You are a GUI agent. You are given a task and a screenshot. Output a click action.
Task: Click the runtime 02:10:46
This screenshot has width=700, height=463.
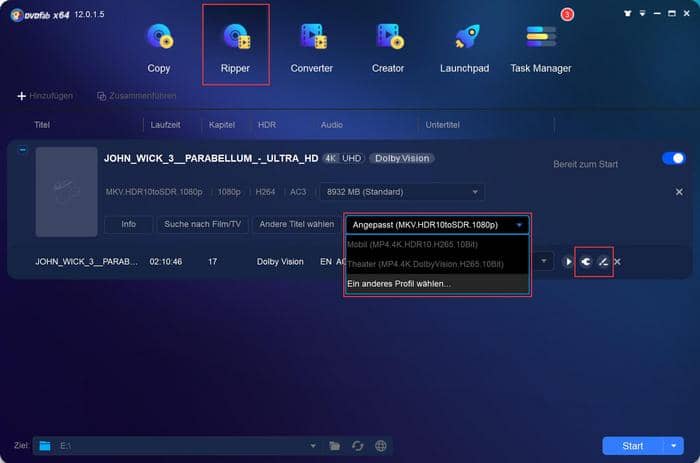[x=166, y=262]
